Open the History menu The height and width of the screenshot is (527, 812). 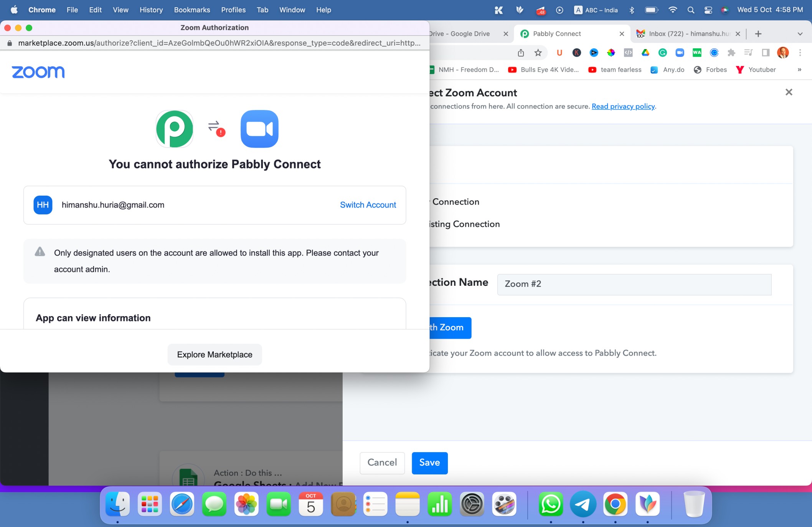coord(151,10)
